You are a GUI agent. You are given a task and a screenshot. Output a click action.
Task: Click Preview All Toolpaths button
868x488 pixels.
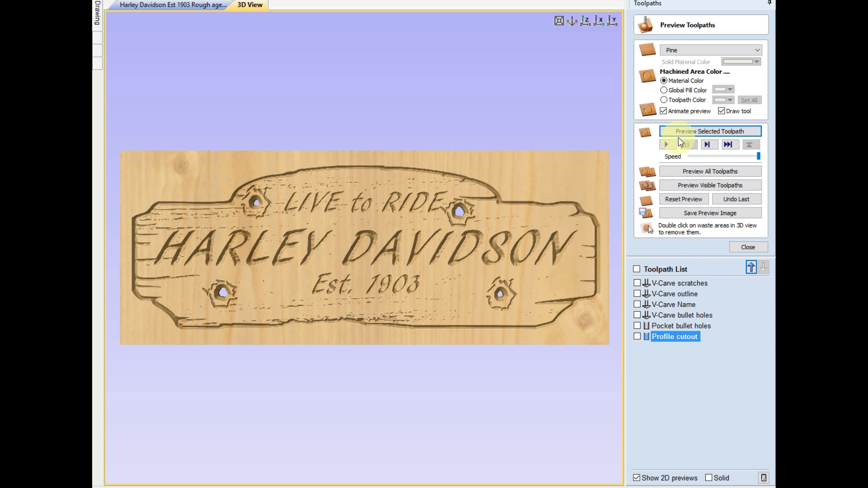pos(710,171)
